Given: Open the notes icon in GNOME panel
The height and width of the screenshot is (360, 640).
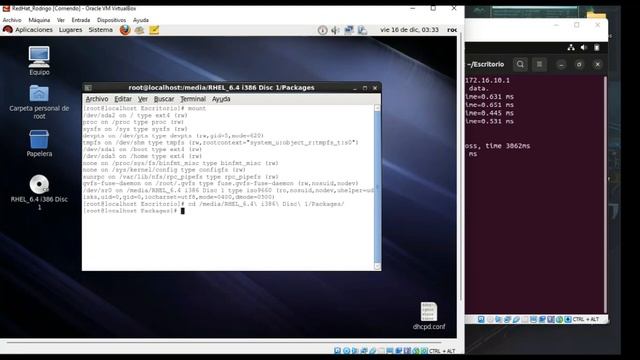Looking at the screenshot, I should coord(154,30).
